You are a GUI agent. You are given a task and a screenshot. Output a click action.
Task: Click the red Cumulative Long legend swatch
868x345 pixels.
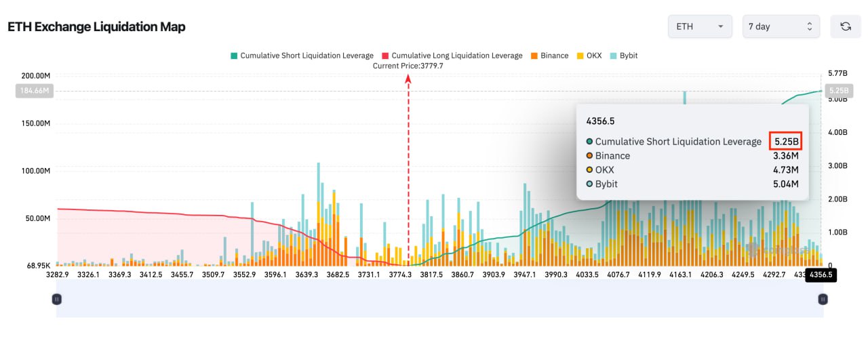click(386, 56)
